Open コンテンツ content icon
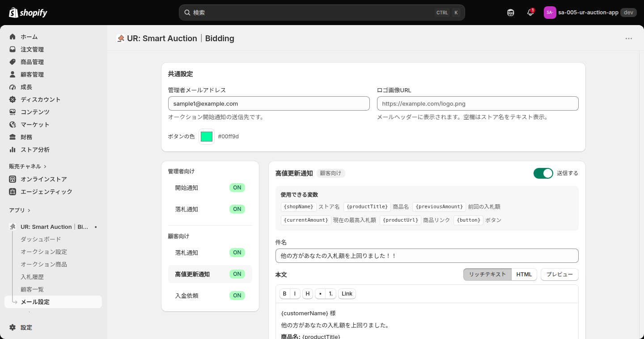644x339 pixels. point(13,112)
